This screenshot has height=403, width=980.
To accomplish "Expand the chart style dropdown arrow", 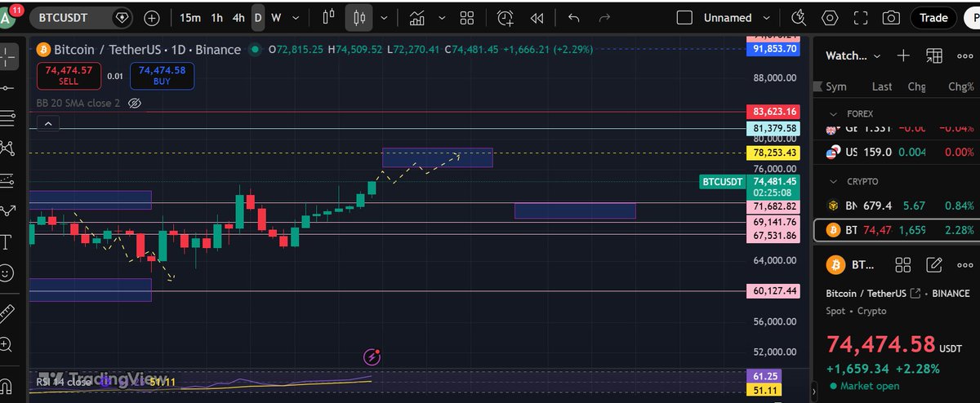I will pos(384,17).
